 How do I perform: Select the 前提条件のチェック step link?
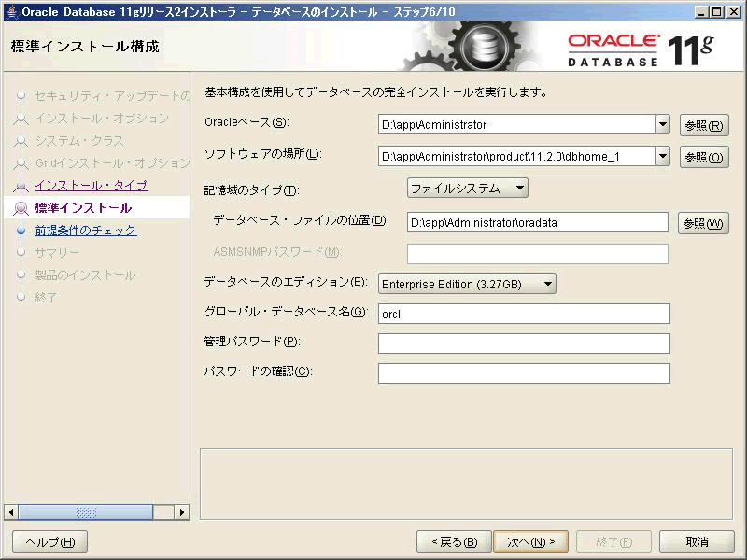click(85, 230)
